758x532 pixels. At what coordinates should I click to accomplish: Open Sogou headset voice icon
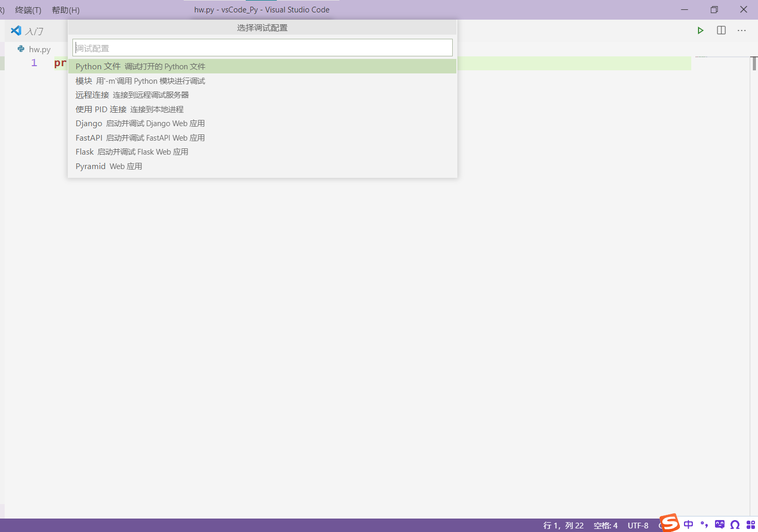[735, 525]
